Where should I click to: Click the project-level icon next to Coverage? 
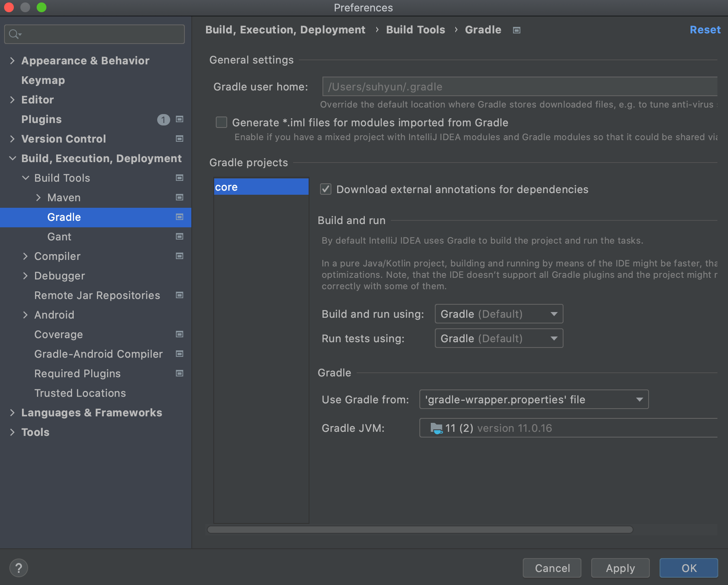(x=180, y=334)
